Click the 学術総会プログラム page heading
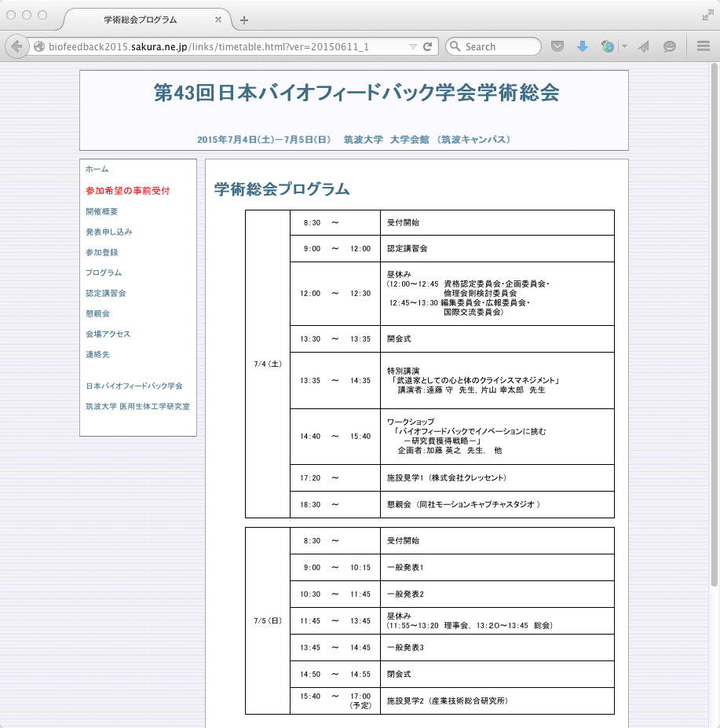The height and width of the screenshot is (728, 720). click(x=282, y=189)
